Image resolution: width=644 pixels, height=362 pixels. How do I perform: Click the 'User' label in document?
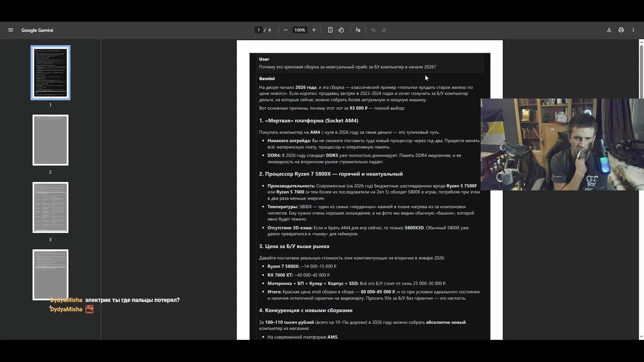[x=264, y=59]
